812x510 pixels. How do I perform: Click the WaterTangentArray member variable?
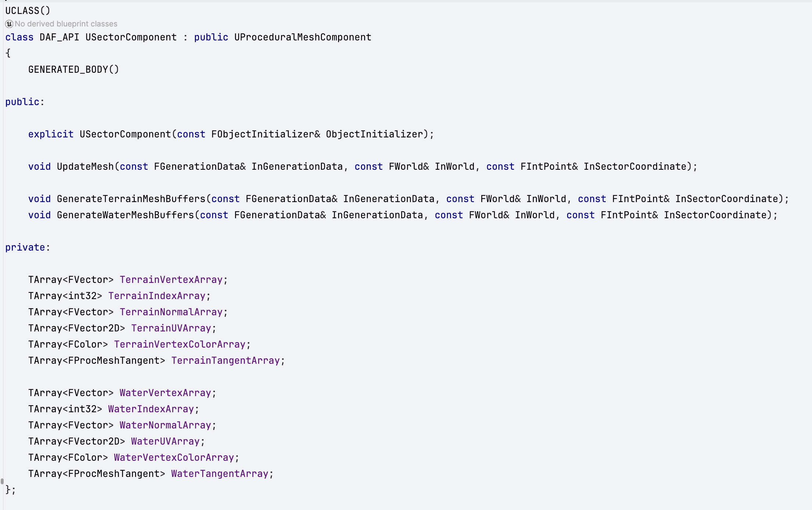pos(220,474)
